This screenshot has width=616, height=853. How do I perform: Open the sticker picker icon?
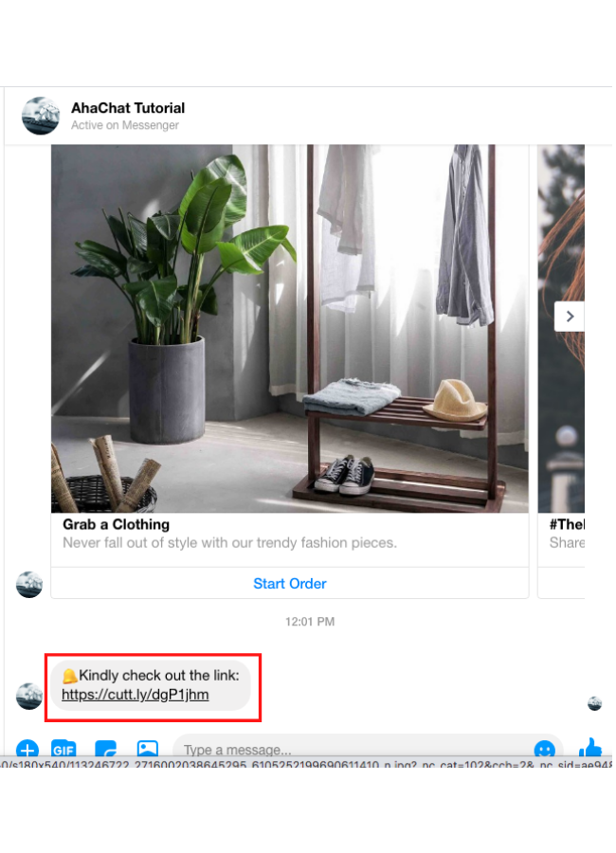105,749
